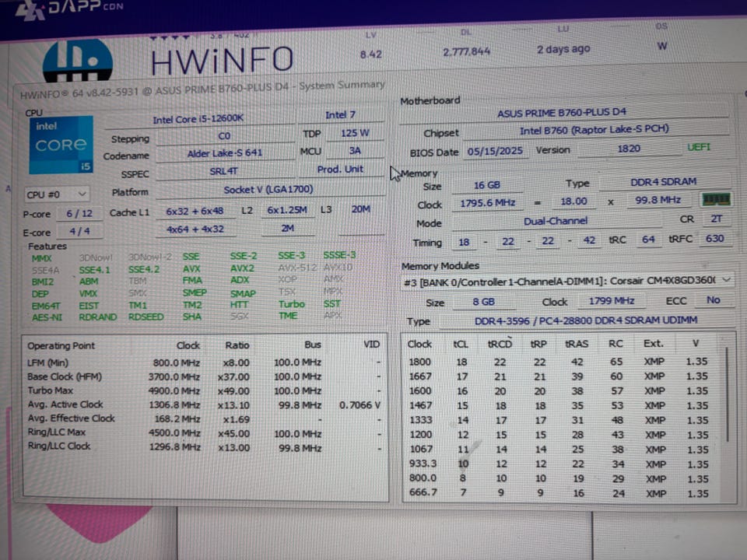Screen dimensions: 747x560
Task: Click the Memory Clock '1795.6 MHz'
Action: [488, 203]
